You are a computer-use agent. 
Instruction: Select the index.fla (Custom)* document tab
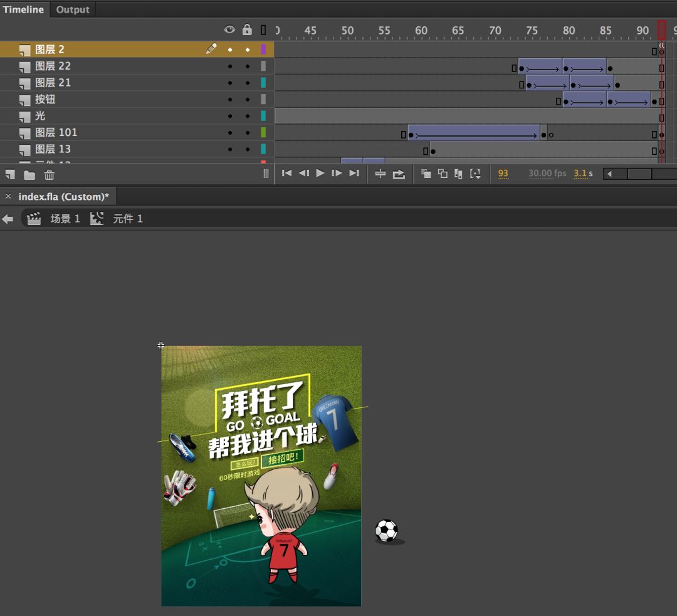click(63, 197)
